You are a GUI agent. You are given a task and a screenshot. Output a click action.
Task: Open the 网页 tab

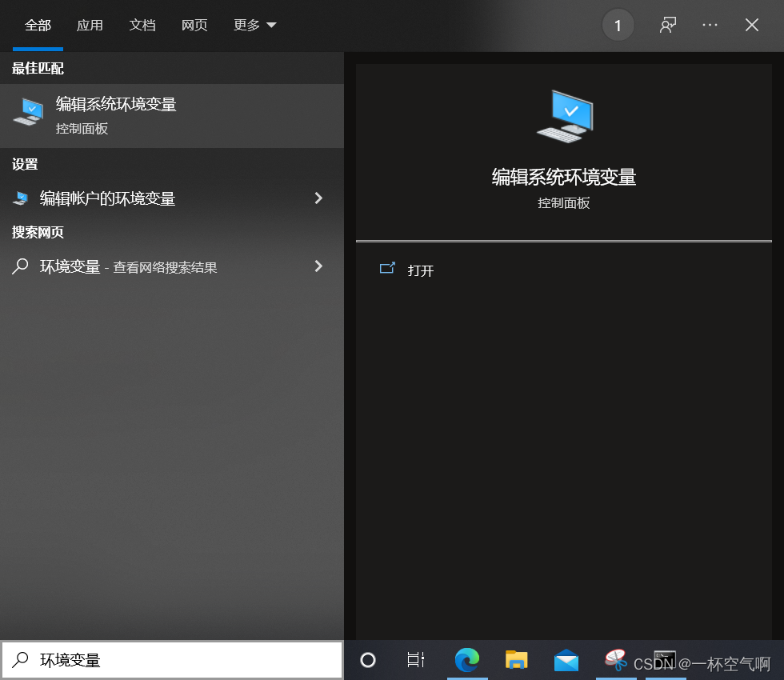194,25
